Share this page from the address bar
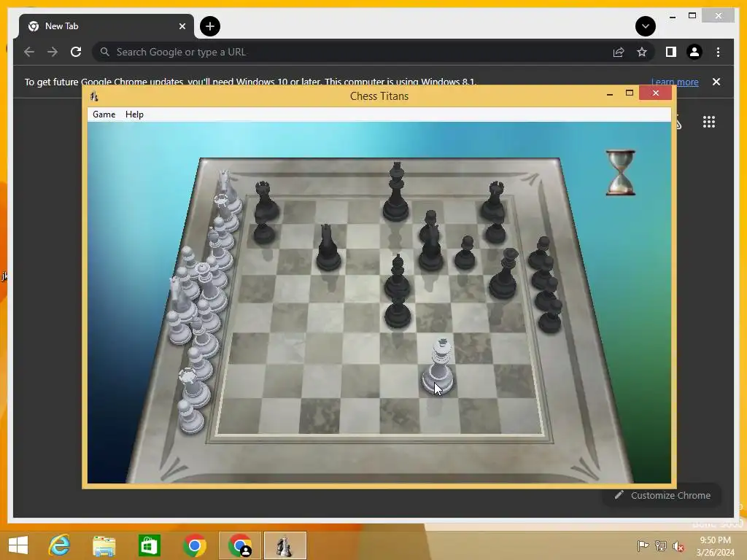The height and width of the screenshot is (560, 747). 619,52
